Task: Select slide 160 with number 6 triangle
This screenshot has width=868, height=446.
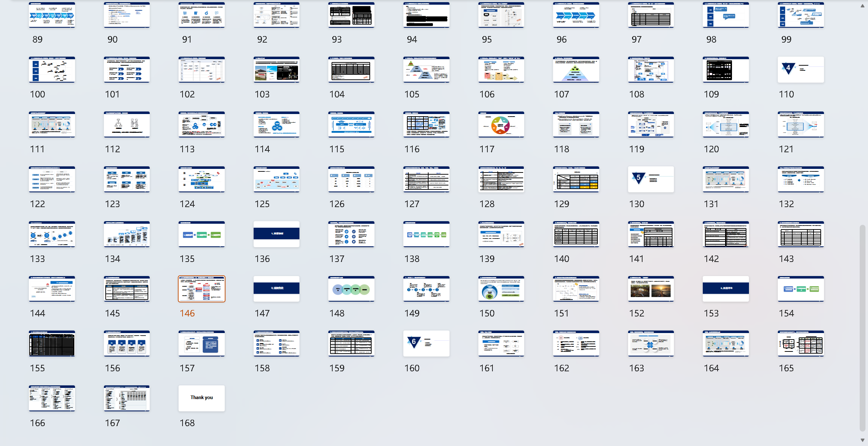Action: (426, 343)
